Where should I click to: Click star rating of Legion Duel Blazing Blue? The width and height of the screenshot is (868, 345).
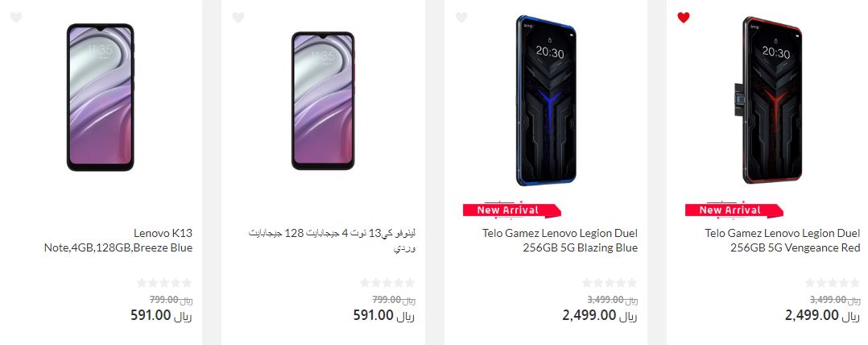tap(610, 283)
